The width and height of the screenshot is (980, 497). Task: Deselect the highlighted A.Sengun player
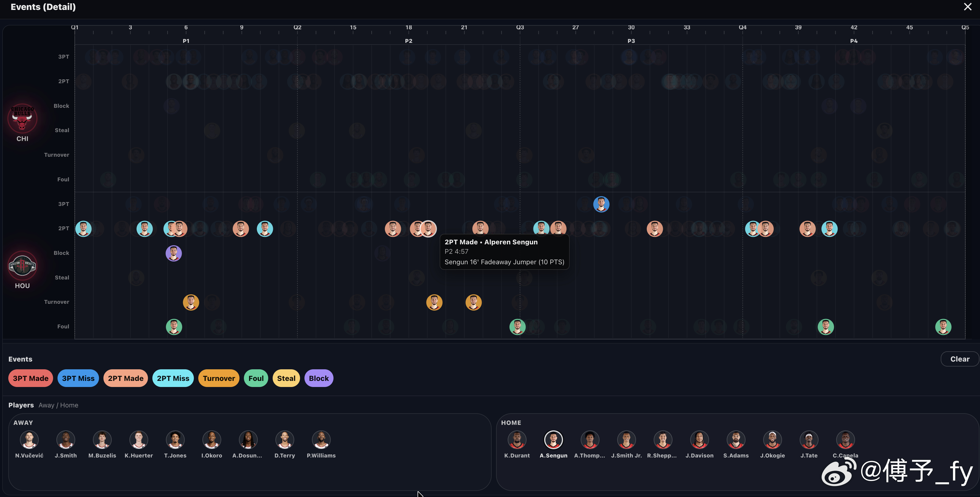[x=553, y=440]
